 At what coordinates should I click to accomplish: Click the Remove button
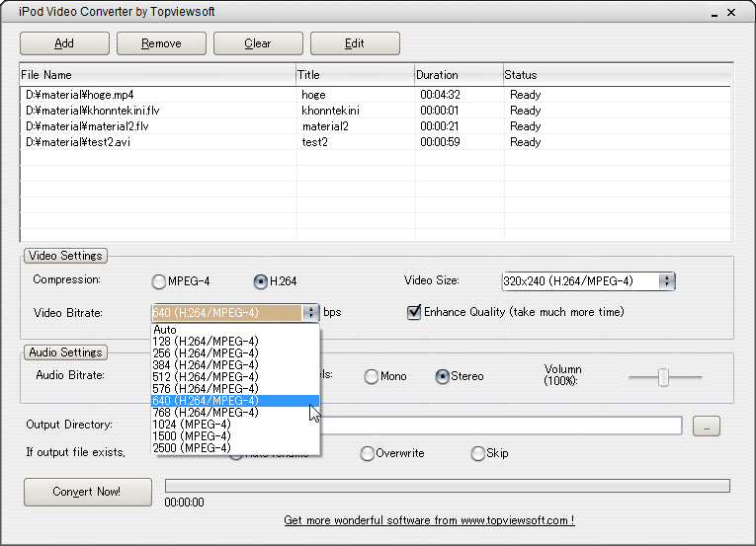(161, 43)
